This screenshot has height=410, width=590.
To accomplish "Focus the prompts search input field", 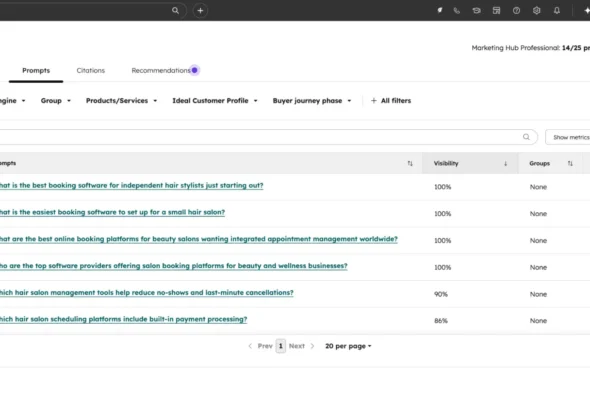I will (x=269, y=137).
